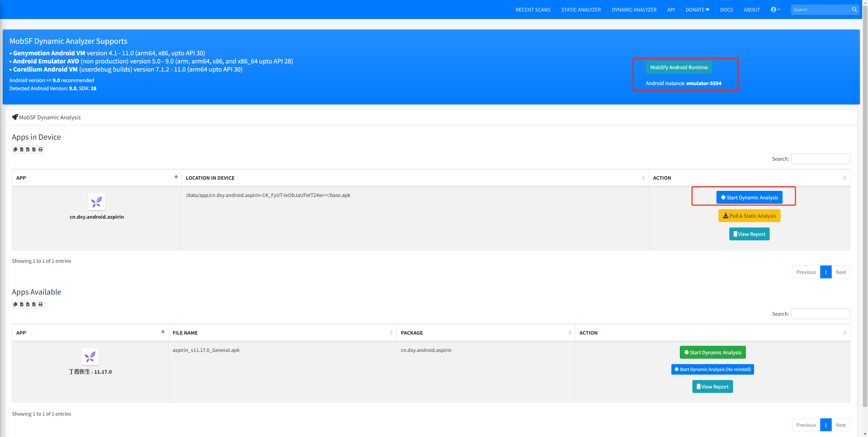Open RECENT SCANS page
This screenshot has width=868, height=437.
point(533,9)
